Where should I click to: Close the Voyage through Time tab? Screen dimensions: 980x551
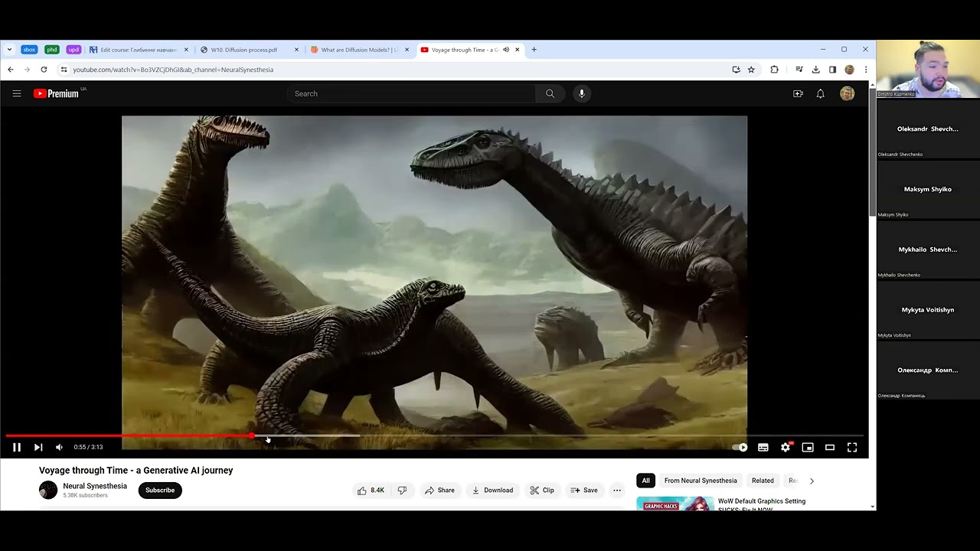tap(518, 50)
